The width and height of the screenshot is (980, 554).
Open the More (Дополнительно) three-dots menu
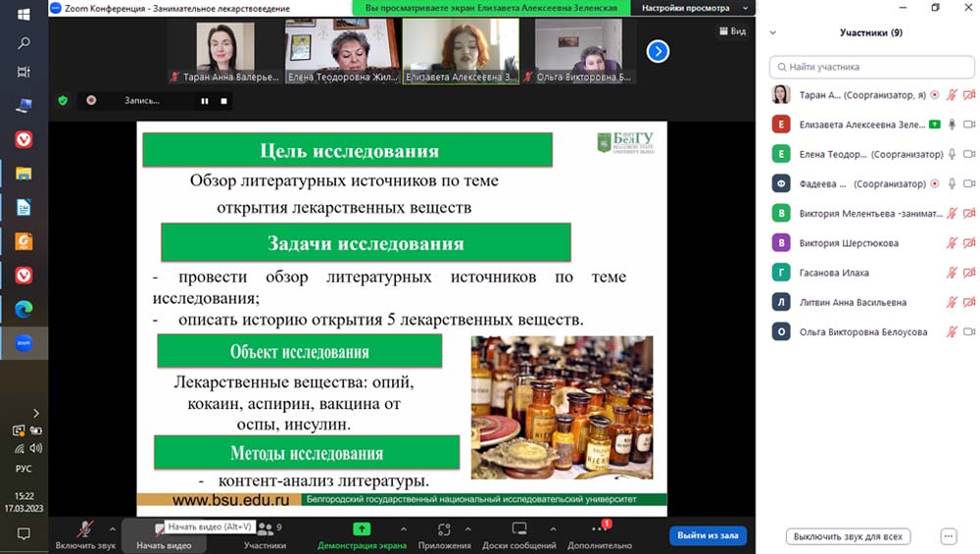pos(597,529)
